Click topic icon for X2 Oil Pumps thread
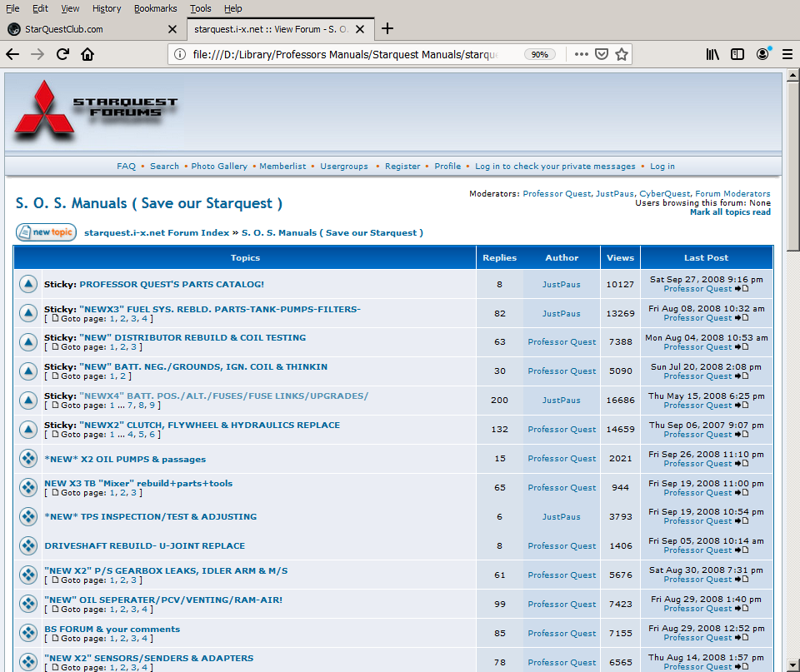The image size is (800, 672). [x=28, y=458]
